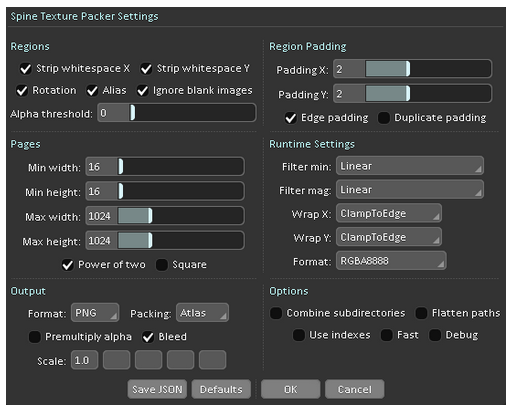This screenshot has height=414, width=516.
Task: Toggle the Alias checkbox
Action: click(92, 91)
